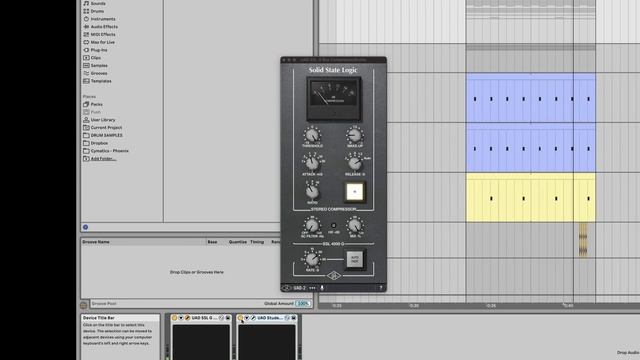Open the Plug-Ins browser category
The height and width of the screenshot is (360, 640).
click(x=99, y=50)
